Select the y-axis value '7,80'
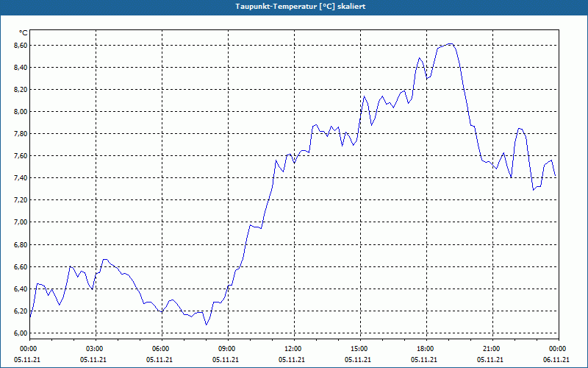The height and width of the screenshot is (368, 588). tap(21, 134)
